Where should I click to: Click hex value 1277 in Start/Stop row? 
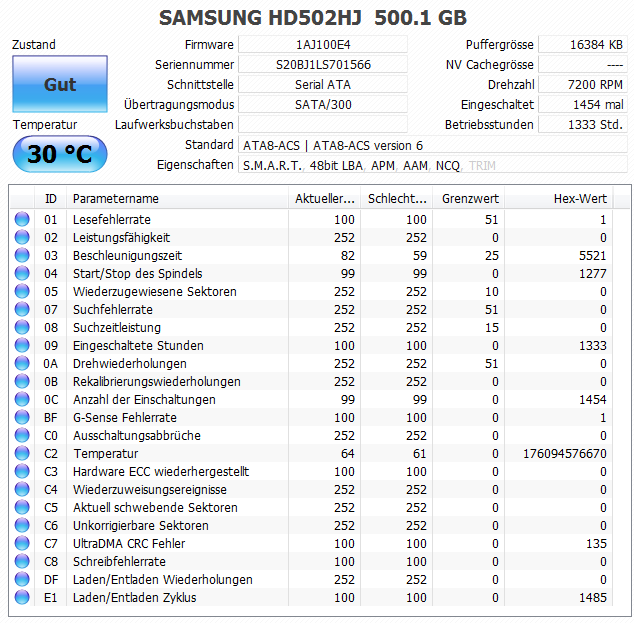(593, 274)
